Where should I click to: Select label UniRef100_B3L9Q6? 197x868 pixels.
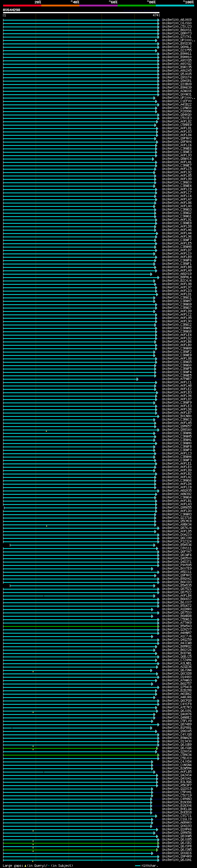point(177,782)
